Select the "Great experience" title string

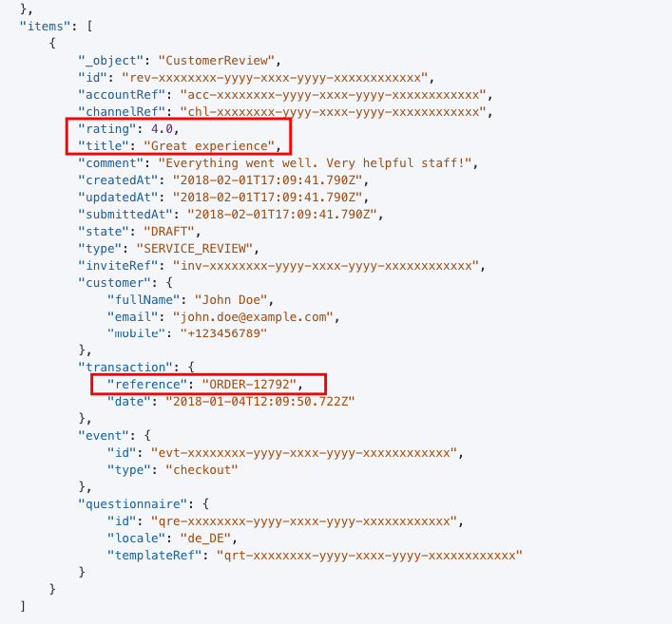[209, 146]
